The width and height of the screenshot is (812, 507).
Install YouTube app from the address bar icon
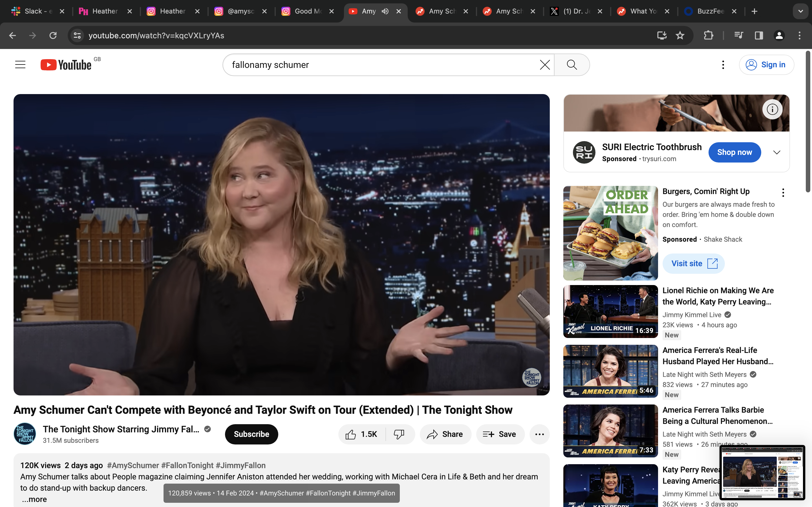tap(661, 35)
